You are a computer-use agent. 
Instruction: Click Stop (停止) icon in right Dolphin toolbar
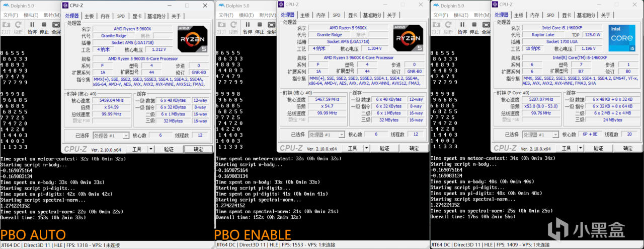click(474, 24)
